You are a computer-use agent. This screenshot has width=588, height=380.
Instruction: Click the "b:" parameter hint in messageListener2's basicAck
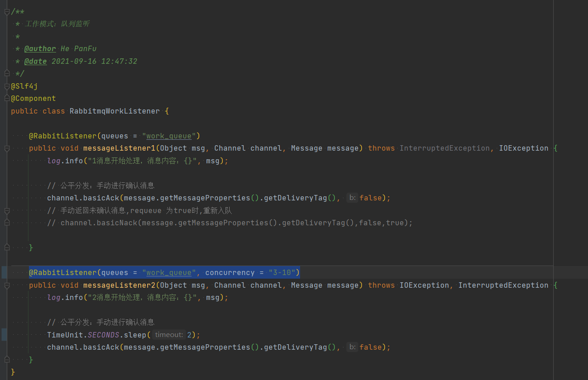[x=352, y=347]
